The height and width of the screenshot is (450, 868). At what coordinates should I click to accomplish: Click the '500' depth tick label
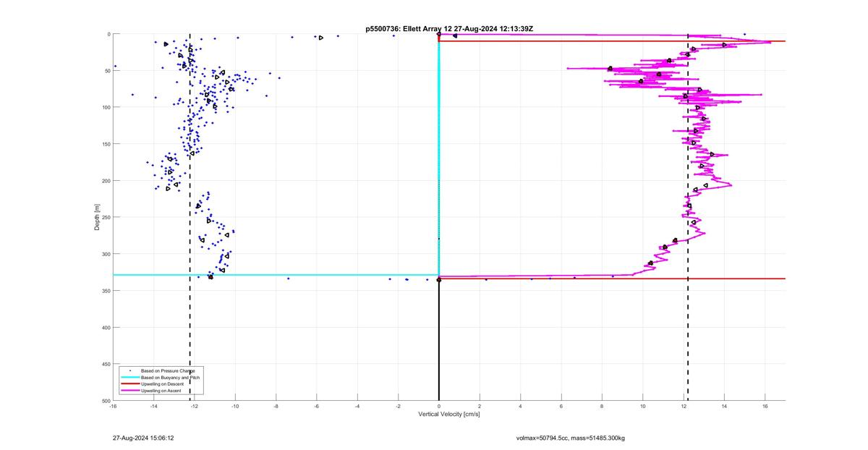click(106, 401)
